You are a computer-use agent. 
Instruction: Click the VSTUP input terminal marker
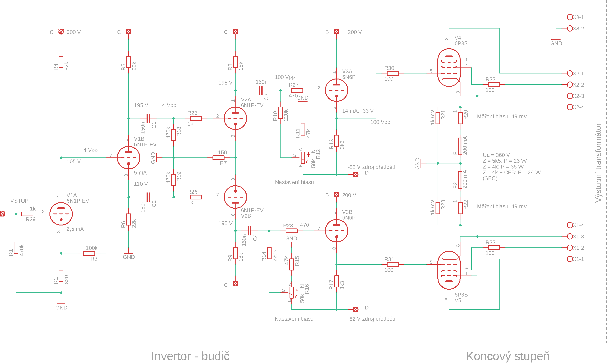click(x=2, y=214)
